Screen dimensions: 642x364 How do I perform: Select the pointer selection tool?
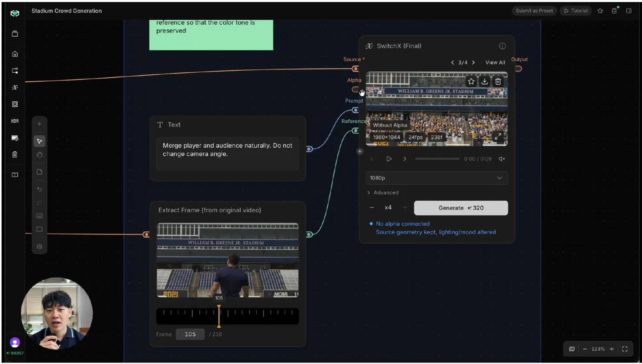pyautogui.click(x=39, y=141)
